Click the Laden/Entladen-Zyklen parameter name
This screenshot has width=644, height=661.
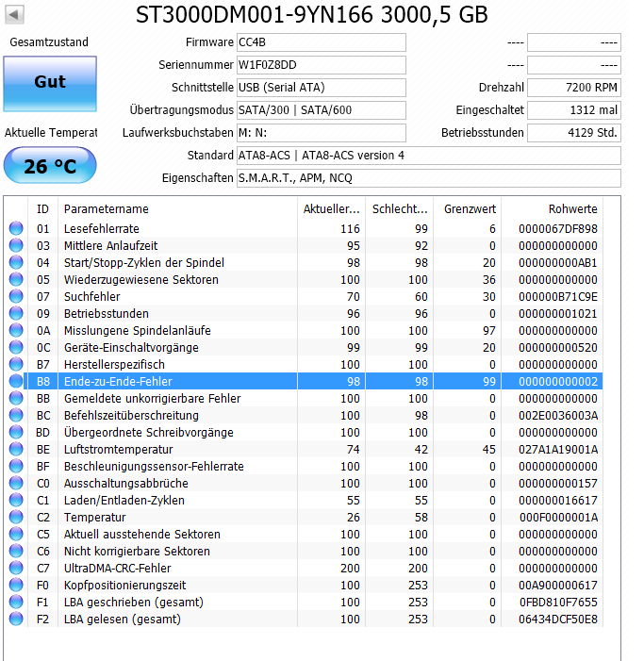tap(124, 501)
